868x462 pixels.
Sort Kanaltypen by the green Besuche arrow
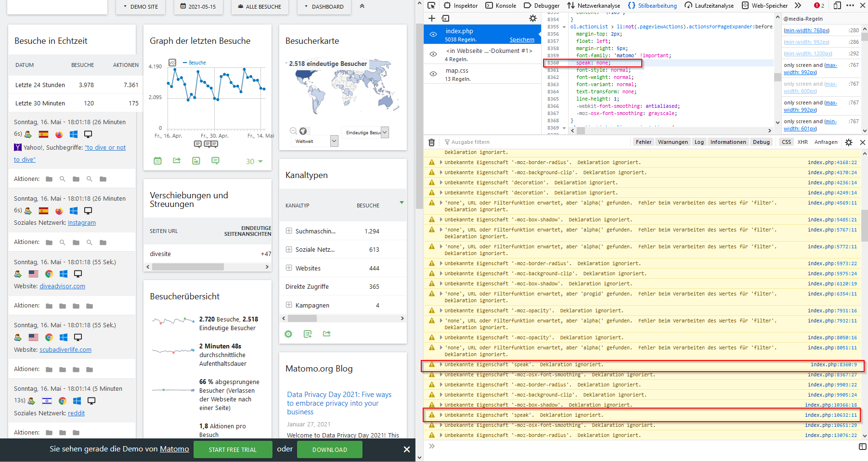click(402, 203)
